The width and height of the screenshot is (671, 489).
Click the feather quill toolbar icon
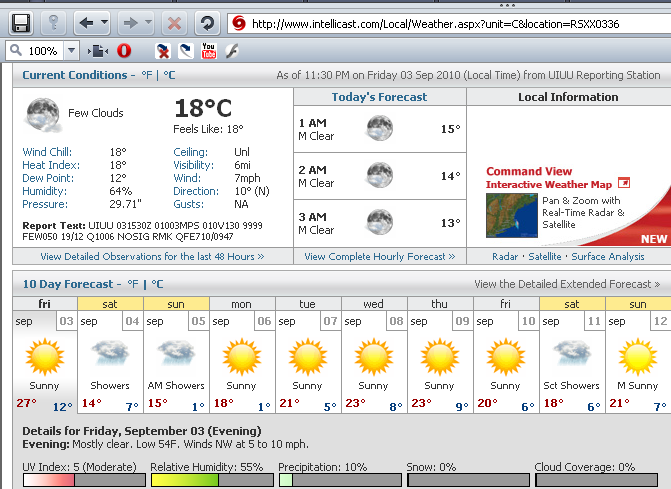coord(232,51)
